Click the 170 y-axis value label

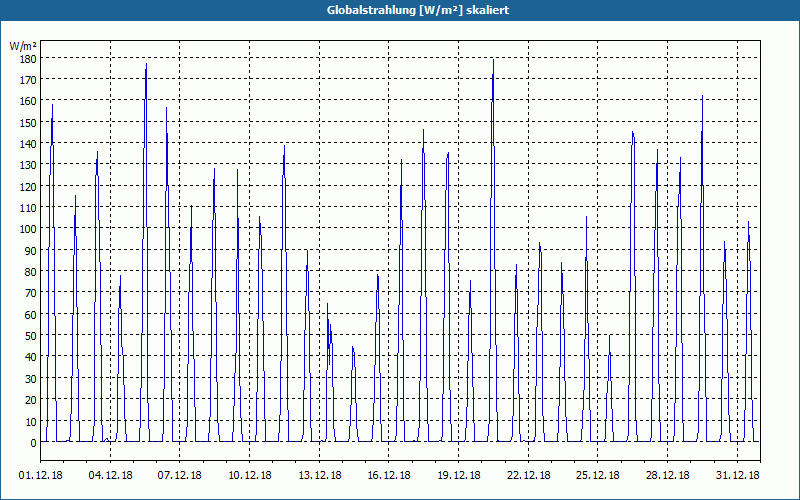coord(28,80)
